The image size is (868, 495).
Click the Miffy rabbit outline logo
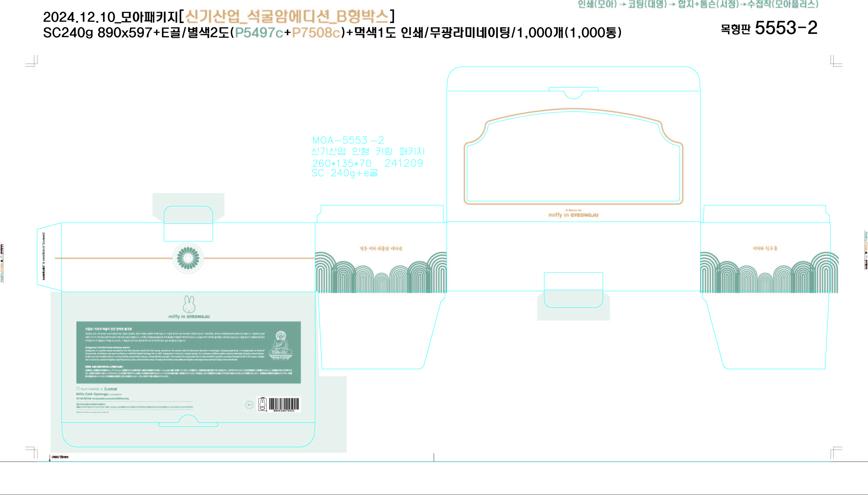[x=189, y=304]
